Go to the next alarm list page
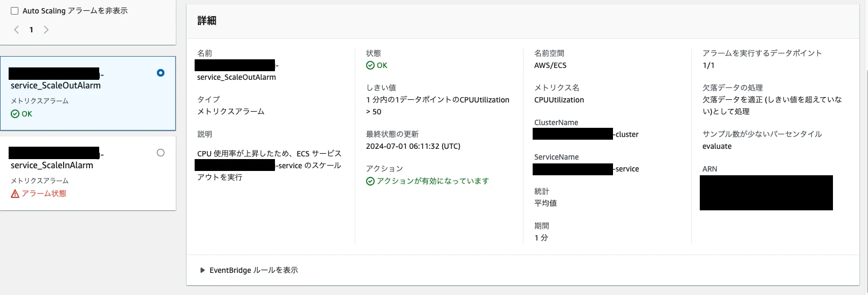868x295 pixels. [x=46, y=30]
